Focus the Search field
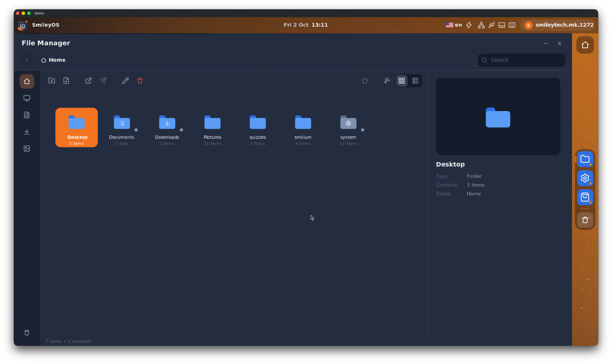Image resolution: width=612 pixels, height=364 pixels. tap(521, 60)
